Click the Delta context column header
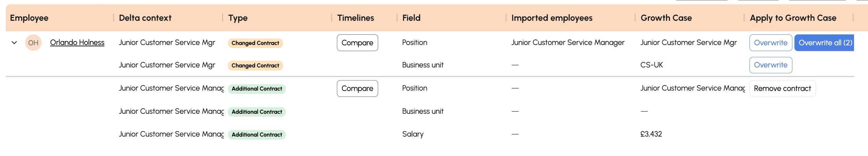This screenshot has width=868, height=156. [x=145, y=18]
